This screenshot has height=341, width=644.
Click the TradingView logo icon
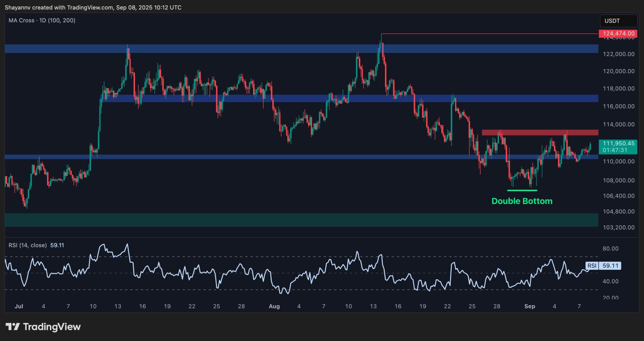[x=13, y=327]
